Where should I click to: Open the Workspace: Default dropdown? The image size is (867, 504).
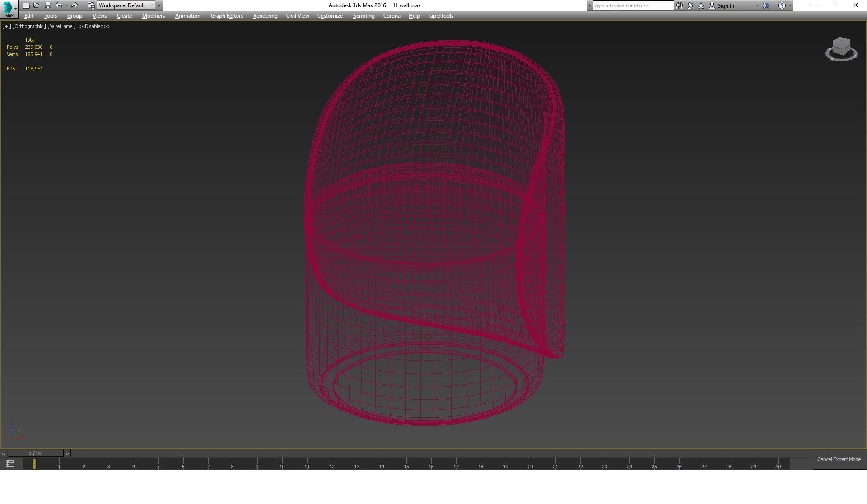pyautogui.click(x=126, y=5)
